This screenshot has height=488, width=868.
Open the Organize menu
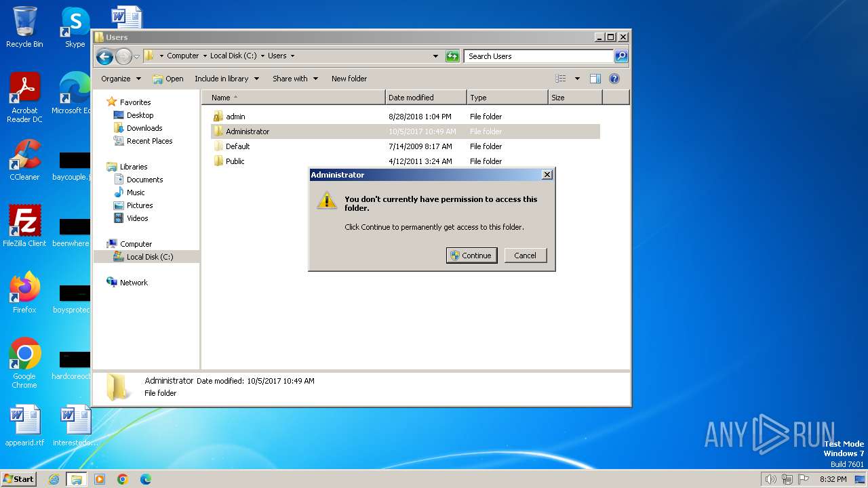(x=121, y=79)
